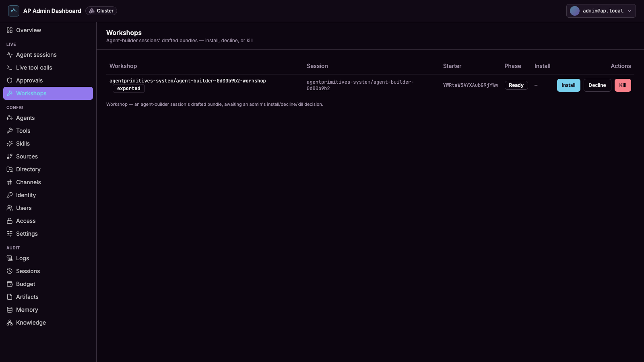Click the Skills sparkle icon

10,144
